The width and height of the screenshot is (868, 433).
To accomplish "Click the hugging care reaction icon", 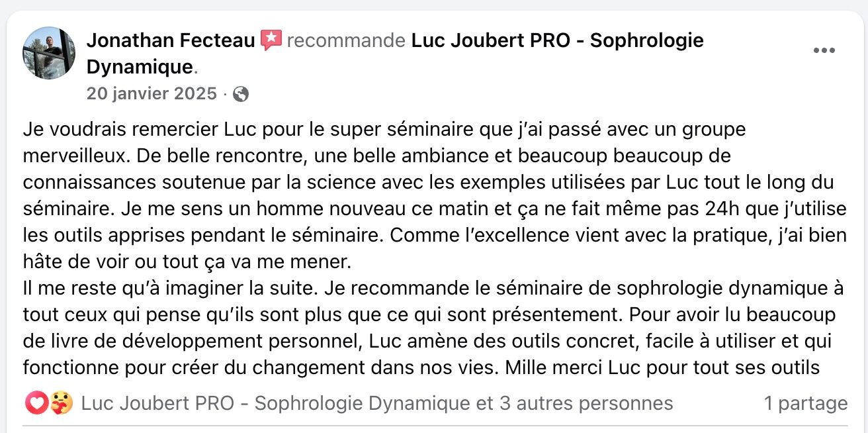I will [x=60, y=403].
